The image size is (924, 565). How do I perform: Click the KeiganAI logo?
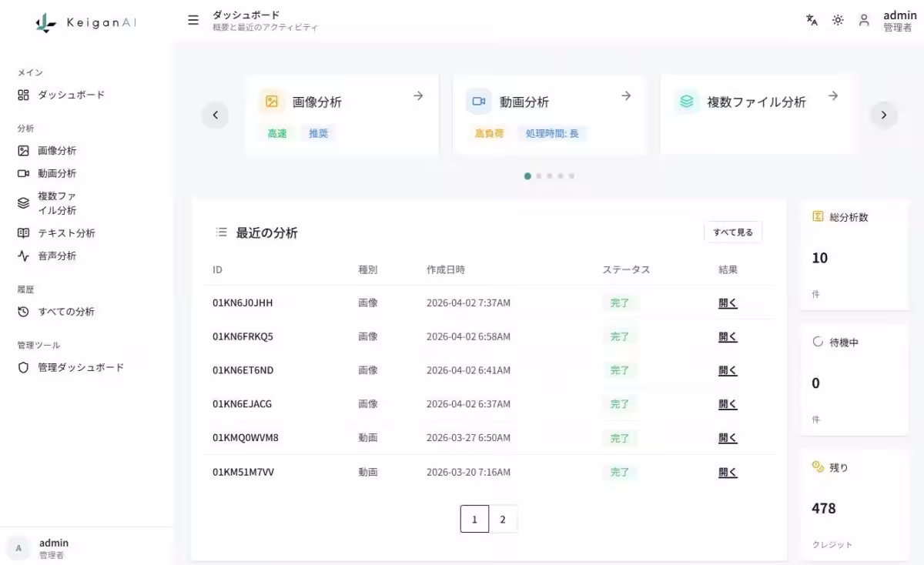85,23
